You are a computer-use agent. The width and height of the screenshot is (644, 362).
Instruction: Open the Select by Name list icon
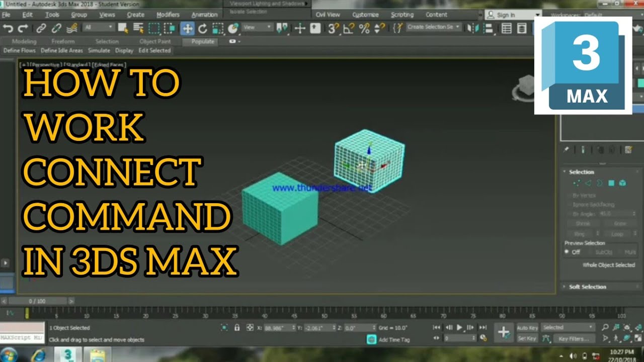139,28
